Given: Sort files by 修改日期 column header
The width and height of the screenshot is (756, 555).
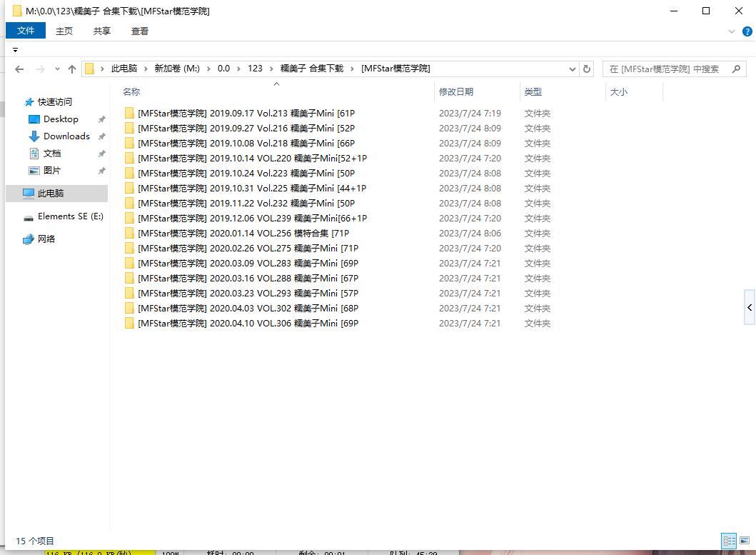Looking at the screenshot, I should [456, 92].
